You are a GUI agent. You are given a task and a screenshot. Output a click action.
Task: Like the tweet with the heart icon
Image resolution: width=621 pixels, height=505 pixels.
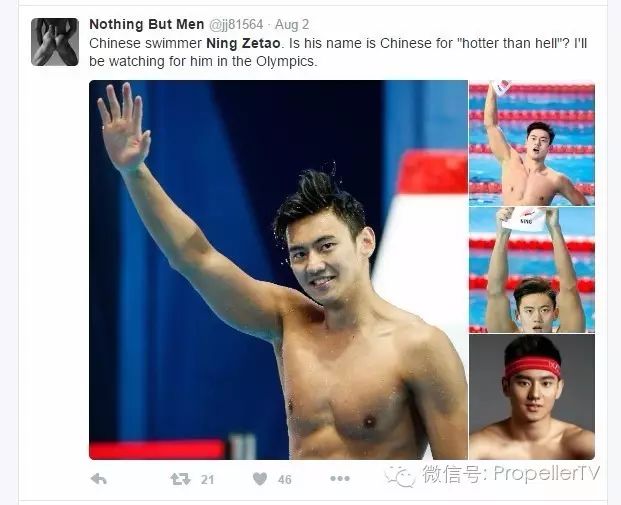pyautogui.click(x=260, y=479)
